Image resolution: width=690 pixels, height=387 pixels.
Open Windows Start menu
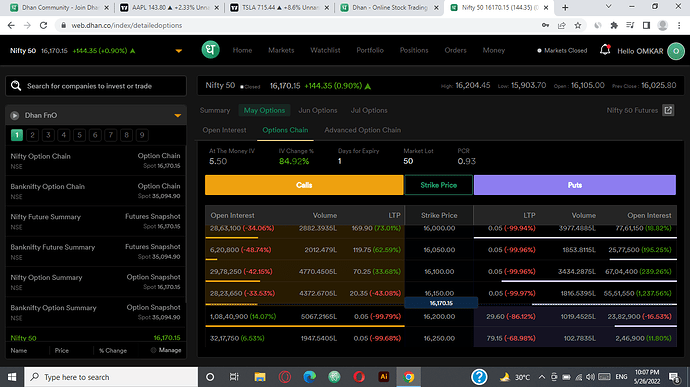(x=12, y=377)
